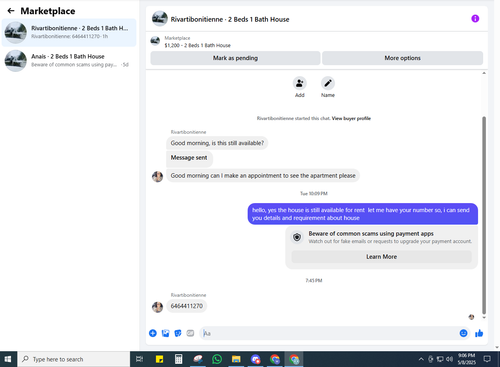
Task: Open conversation info purple icon
Action: click(475, 19)
